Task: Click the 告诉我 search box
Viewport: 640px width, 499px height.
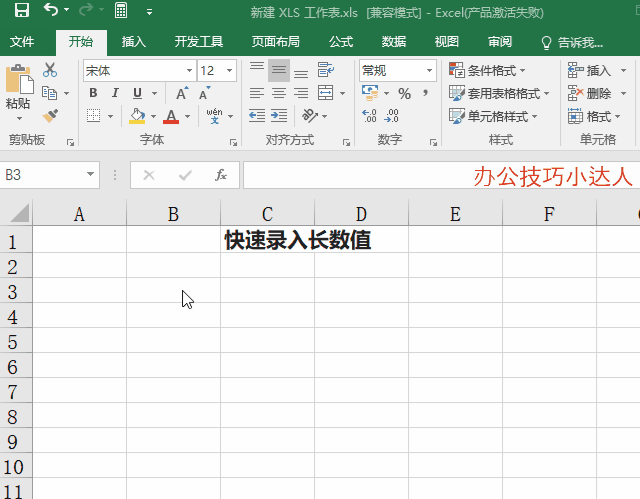Action: tap(572, 42)
